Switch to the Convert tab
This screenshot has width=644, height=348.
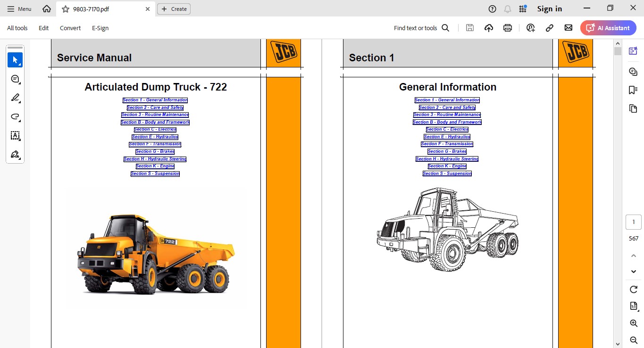pos(70,28)
